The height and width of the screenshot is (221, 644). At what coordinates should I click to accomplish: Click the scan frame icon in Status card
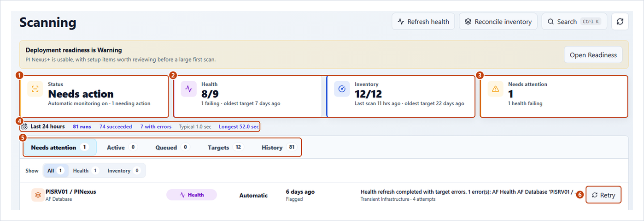(x=35, y=89)
